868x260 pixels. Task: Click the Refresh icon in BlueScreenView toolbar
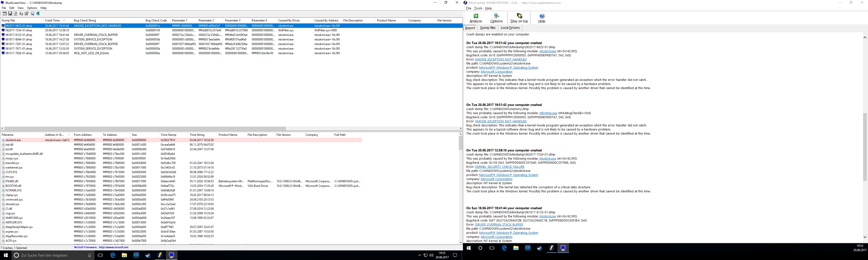[15, 14]
